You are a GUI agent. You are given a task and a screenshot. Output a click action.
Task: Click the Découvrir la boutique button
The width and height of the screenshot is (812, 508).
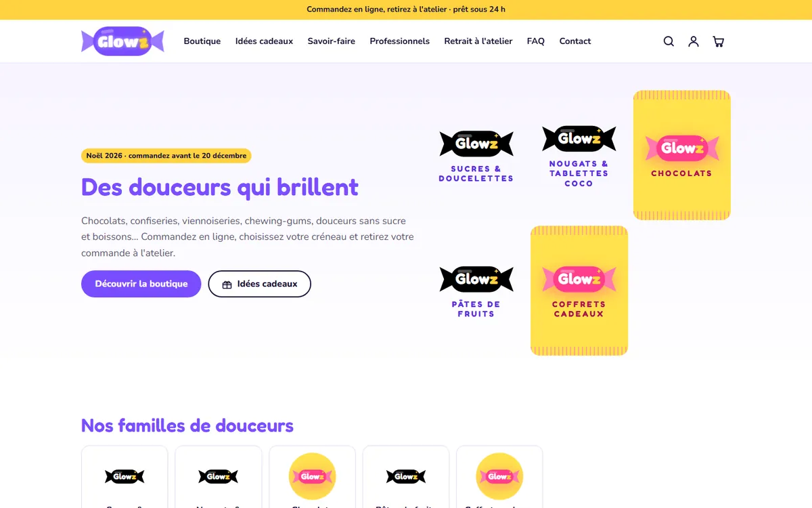(x=141, y=284)
